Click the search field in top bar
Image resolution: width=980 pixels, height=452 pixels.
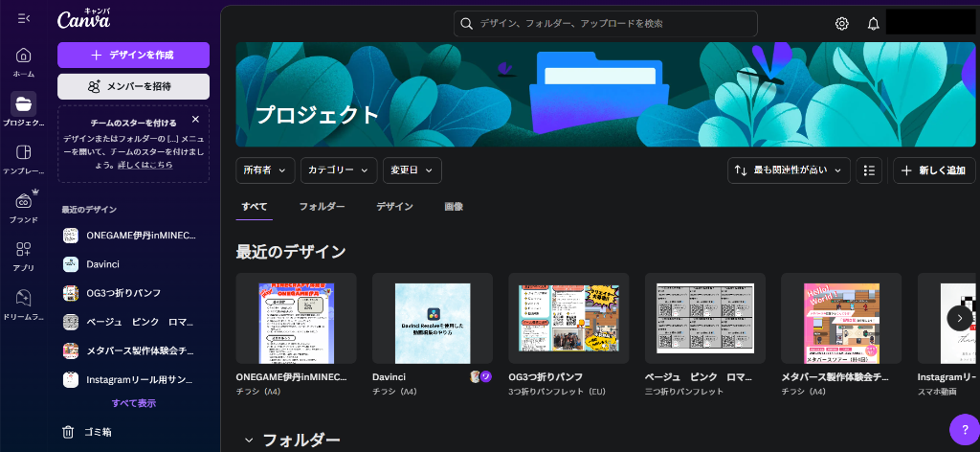pos(605,24)
